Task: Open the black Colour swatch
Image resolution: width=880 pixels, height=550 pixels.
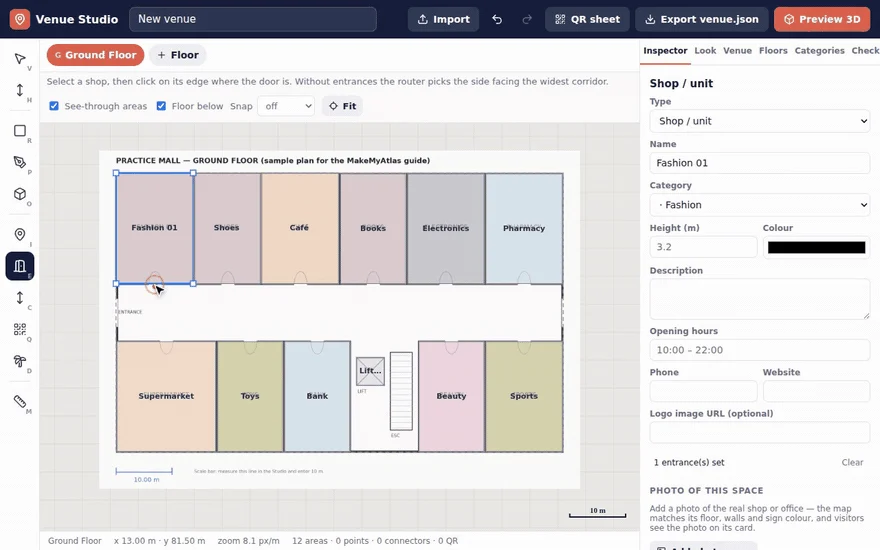Action: 816,248
